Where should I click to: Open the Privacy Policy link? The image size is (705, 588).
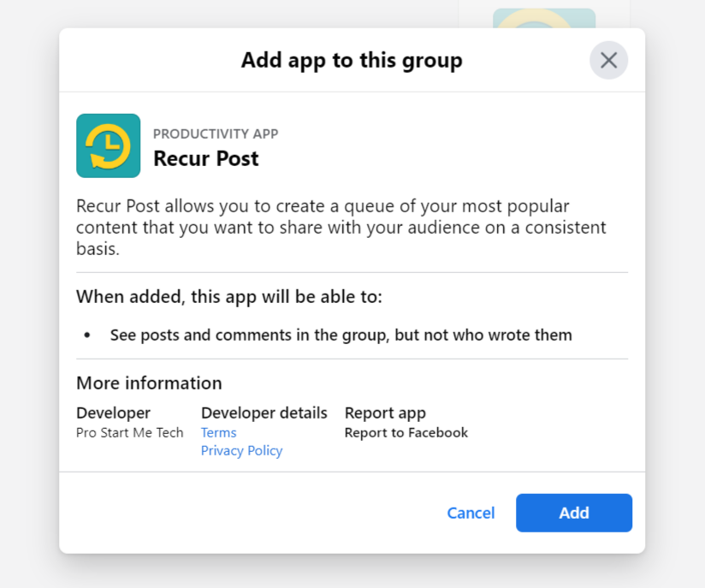tap(241, 450)
